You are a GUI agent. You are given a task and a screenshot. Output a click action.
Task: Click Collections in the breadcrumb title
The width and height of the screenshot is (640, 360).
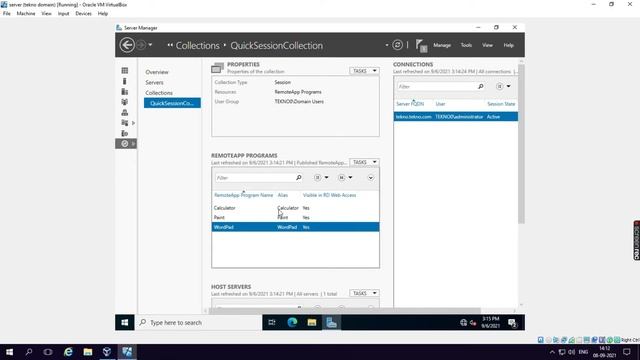(x=198, y=45)
